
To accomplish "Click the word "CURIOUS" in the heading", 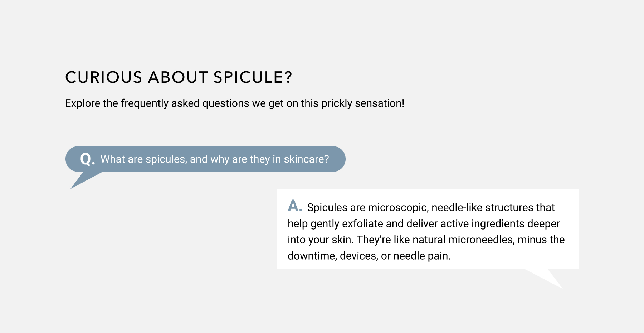I will pyautogui.click(x=104, y=77).
